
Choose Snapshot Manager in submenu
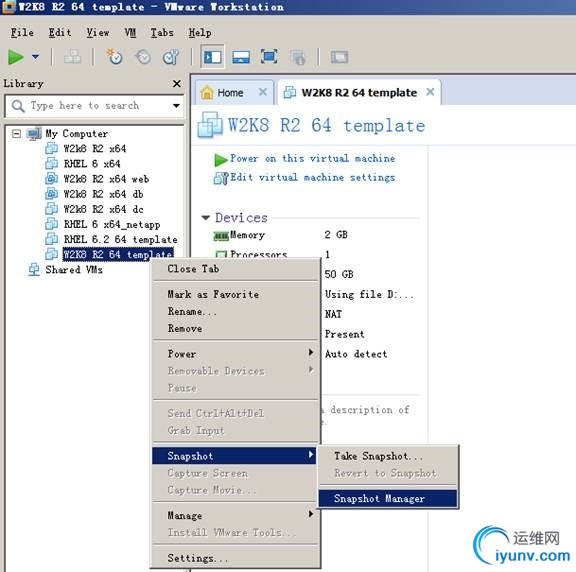click(x=388, y=499)
